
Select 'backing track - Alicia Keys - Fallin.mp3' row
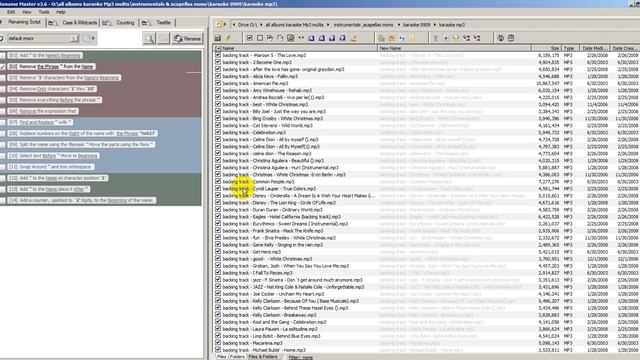260,76
